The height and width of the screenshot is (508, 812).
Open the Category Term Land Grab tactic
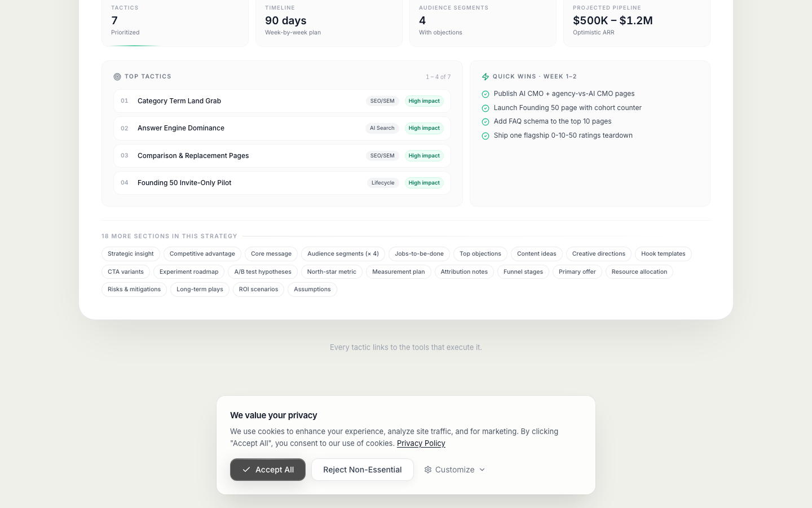[x=282, y=101]
